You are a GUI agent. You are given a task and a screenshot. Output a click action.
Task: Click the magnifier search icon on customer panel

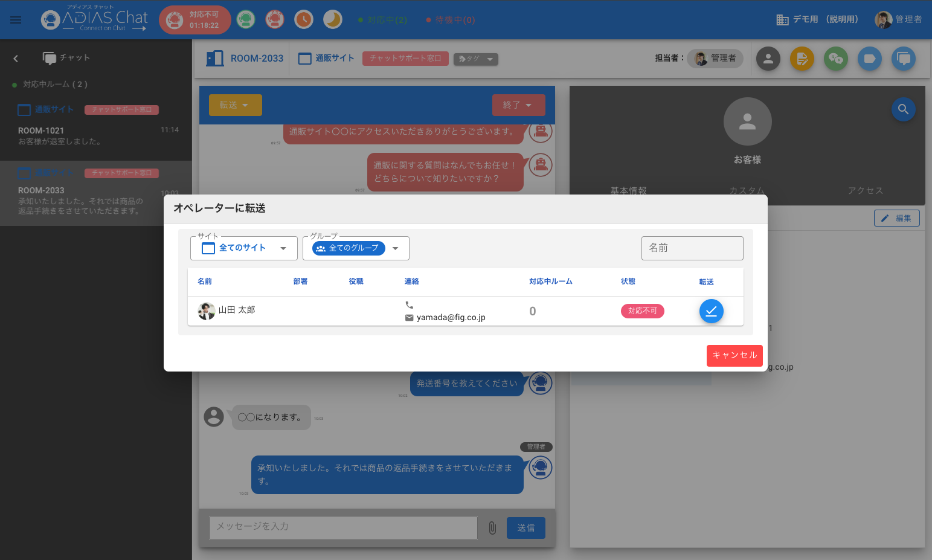tap(903, 109)
